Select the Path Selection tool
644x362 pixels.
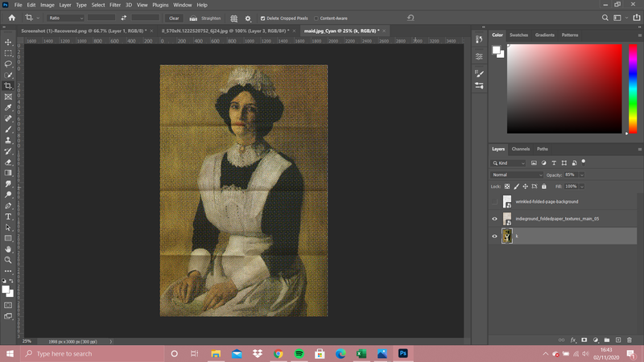(8, 228)
